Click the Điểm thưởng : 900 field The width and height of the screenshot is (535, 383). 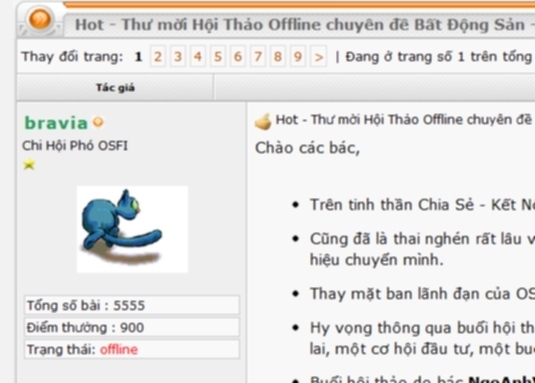(132, 327)
